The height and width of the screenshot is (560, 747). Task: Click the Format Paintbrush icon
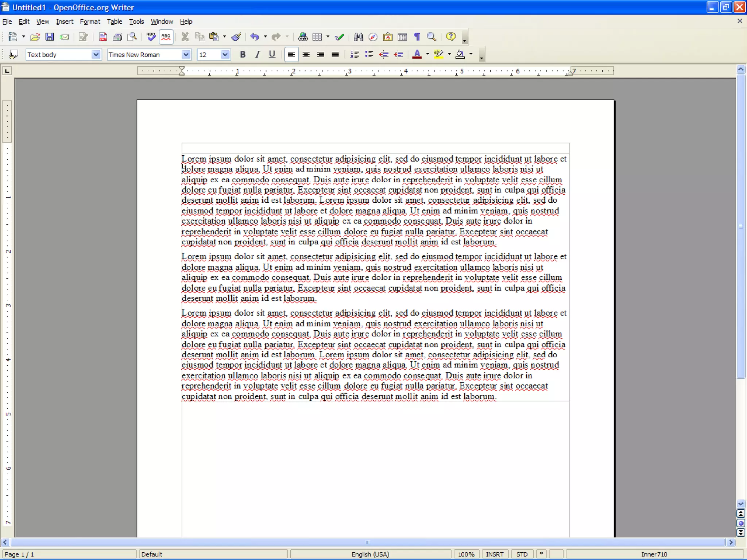(236, 37)
